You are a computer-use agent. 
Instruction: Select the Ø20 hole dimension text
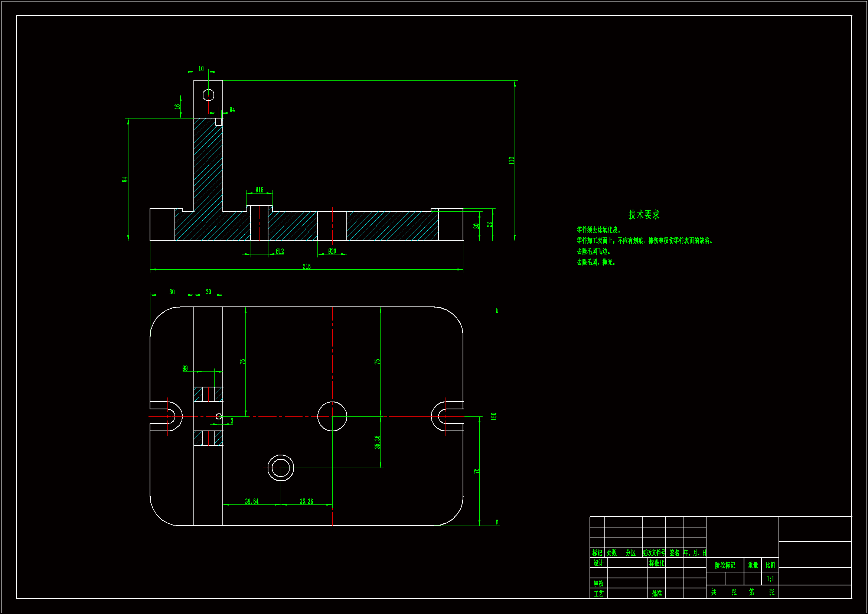coord(332,251)
